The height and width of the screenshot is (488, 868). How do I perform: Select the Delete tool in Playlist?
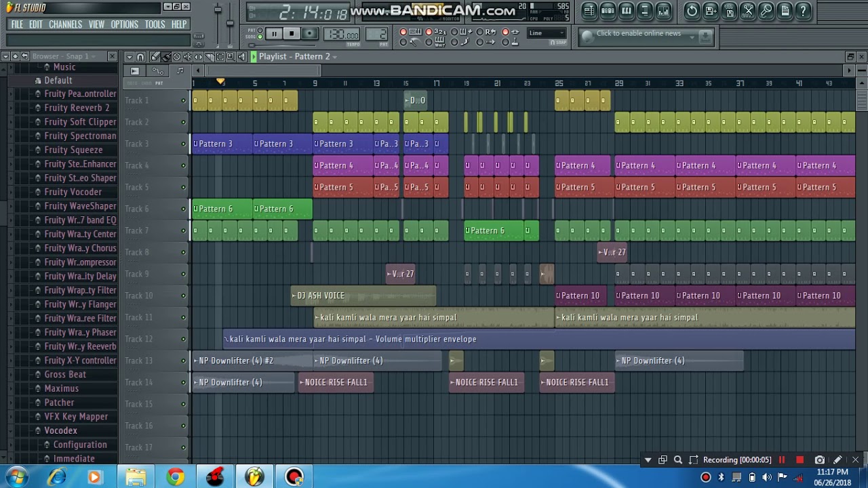176,57
